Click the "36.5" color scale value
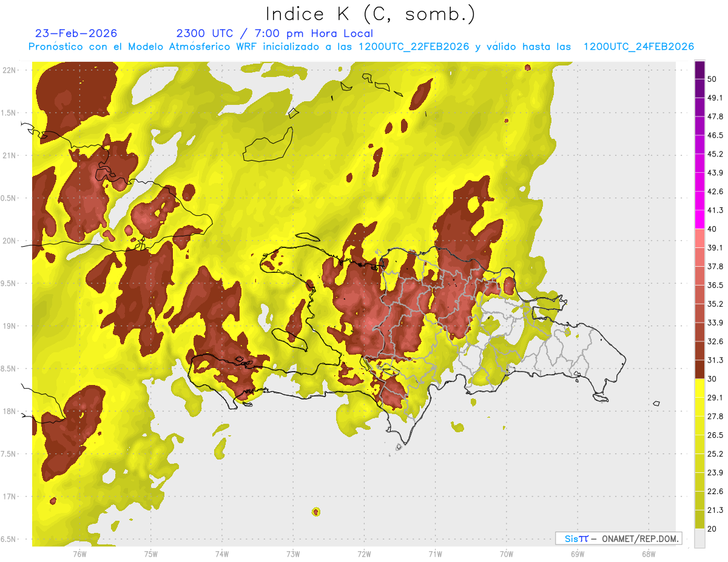728x562 pixels. click(x=715, y=285)
